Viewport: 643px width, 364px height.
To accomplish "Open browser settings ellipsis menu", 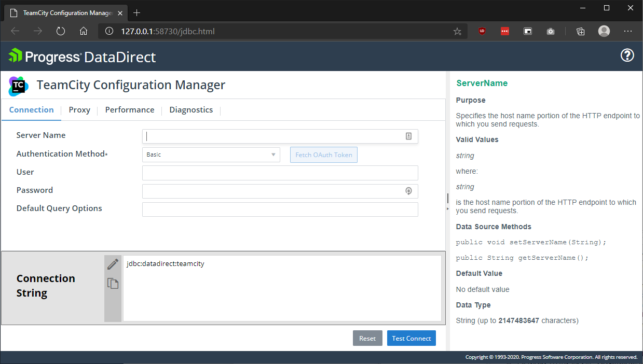I will click(x=627, y=31).
